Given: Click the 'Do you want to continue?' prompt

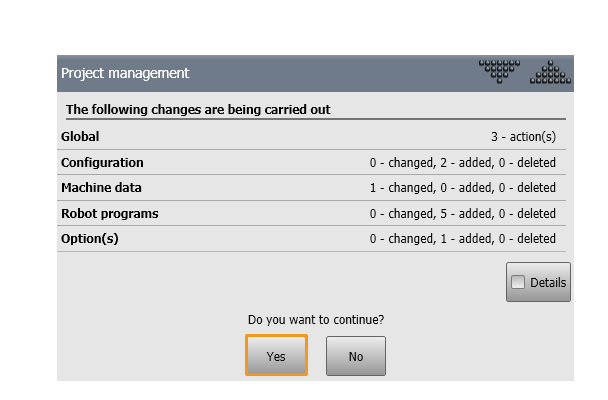Looking at the screenshot, I should click(x=316, y=320).
